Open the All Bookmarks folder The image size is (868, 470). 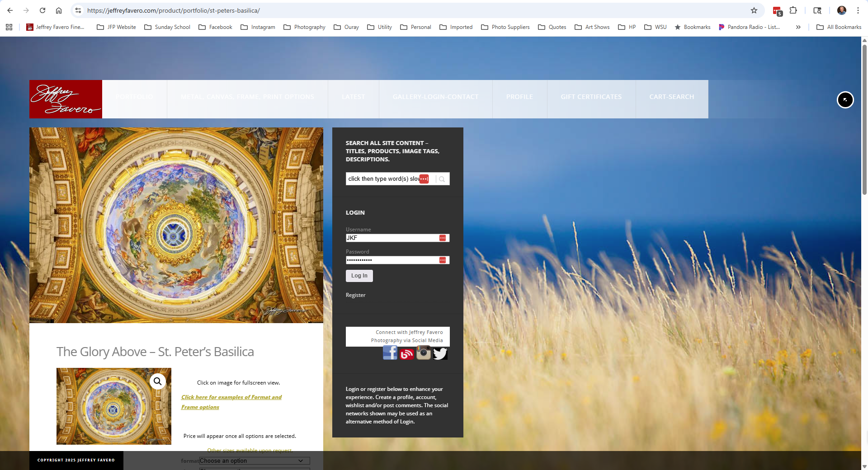coord(839,27)
